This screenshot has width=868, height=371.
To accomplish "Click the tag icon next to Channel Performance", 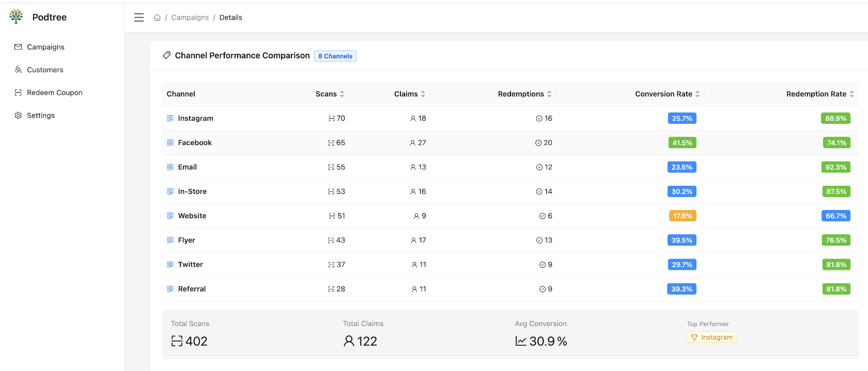I will [167, 55].
